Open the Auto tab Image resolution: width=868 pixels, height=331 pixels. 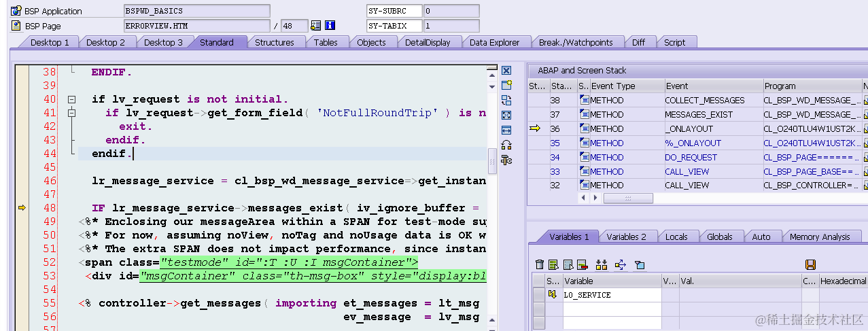coord(761,237)
